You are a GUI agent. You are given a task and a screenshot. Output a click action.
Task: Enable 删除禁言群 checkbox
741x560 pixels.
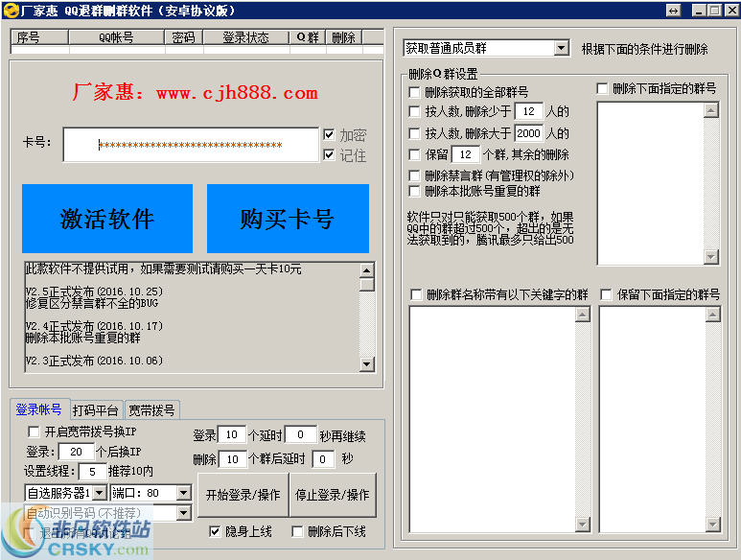pos(414,175)
